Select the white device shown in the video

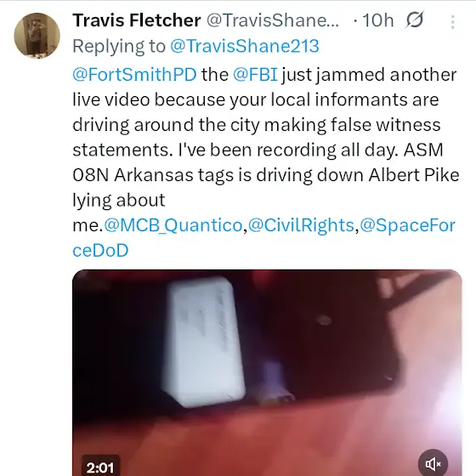pos(204,342)
